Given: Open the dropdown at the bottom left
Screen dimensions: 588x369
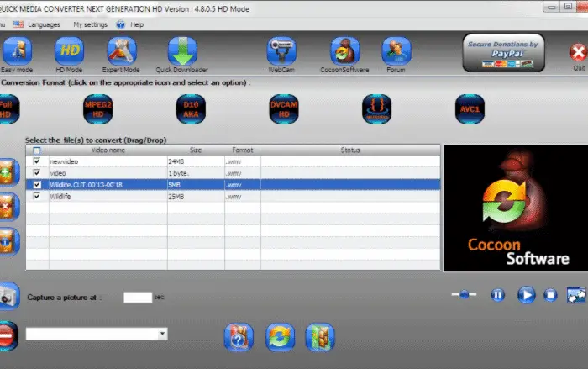Looking at the screenshot, I should click(162, 334).
